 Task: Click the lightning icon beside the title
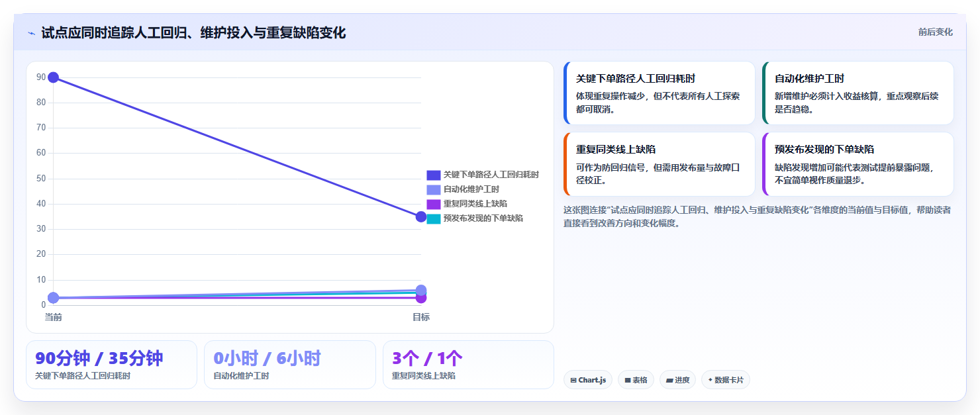31,33
